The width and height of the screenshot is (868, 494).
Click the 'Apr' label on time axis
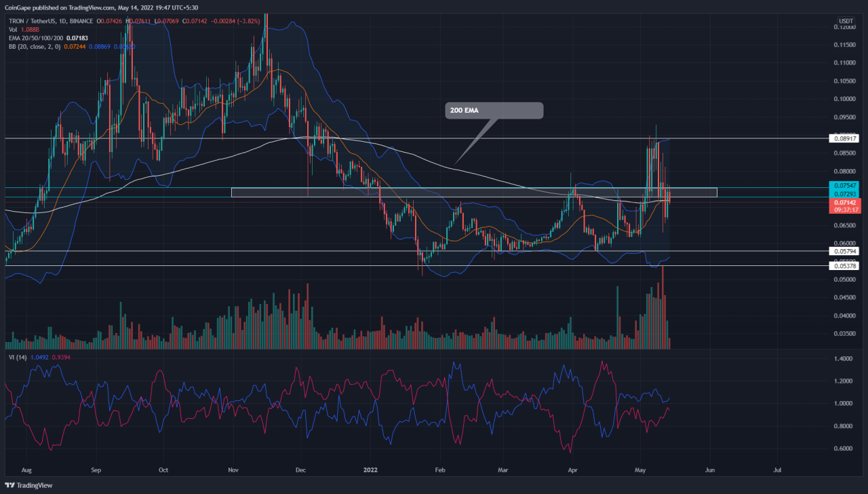(573, 468)
